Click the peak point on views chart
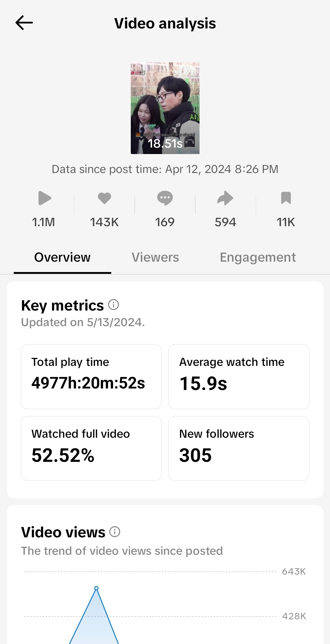This screenshot has height=644, width=330. [x=96, y=588]
